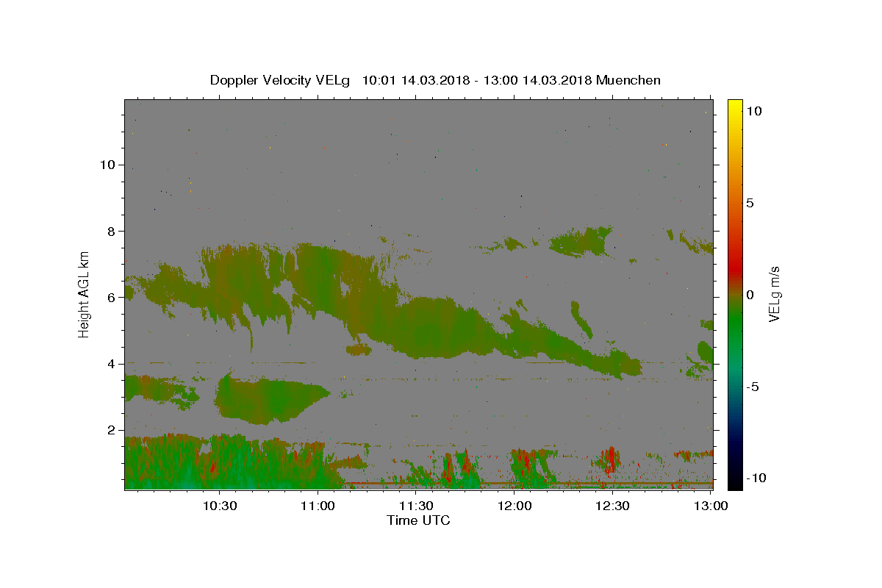This screenshot has height=588, width=882.
Task: Click the 11:30 time tick label
Action: [416, 506]
